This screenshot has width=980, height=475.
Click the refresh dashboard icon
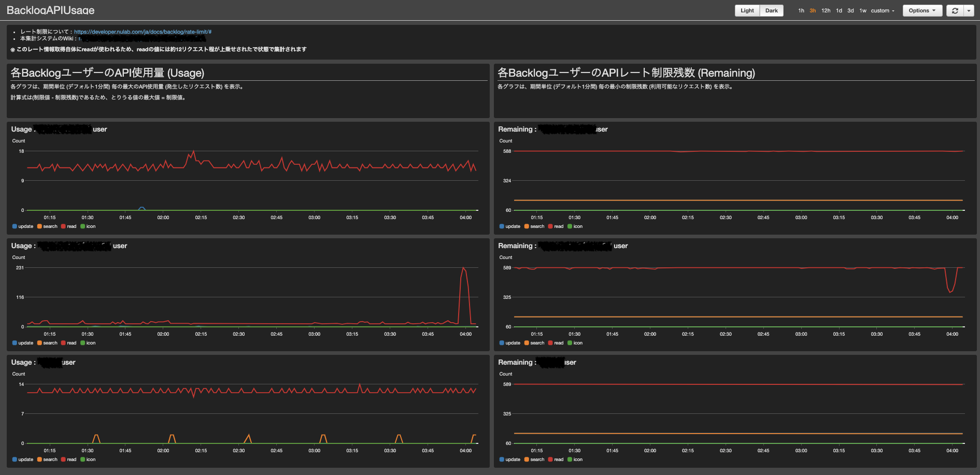click(955, 10)
